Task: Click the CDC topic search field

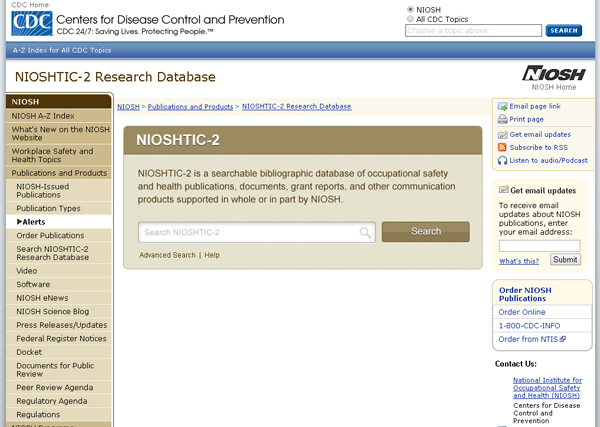Action: 473,31
